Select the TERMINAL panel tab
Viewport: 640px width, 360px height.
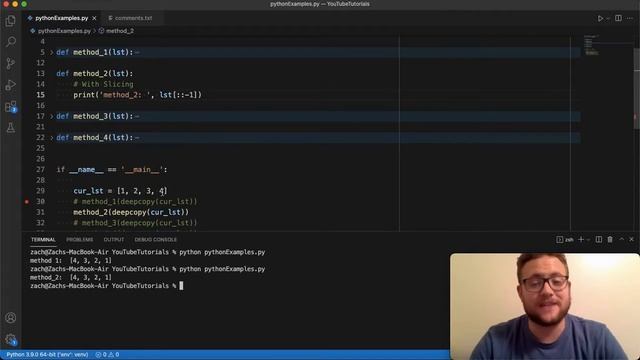tap(43, 240)
